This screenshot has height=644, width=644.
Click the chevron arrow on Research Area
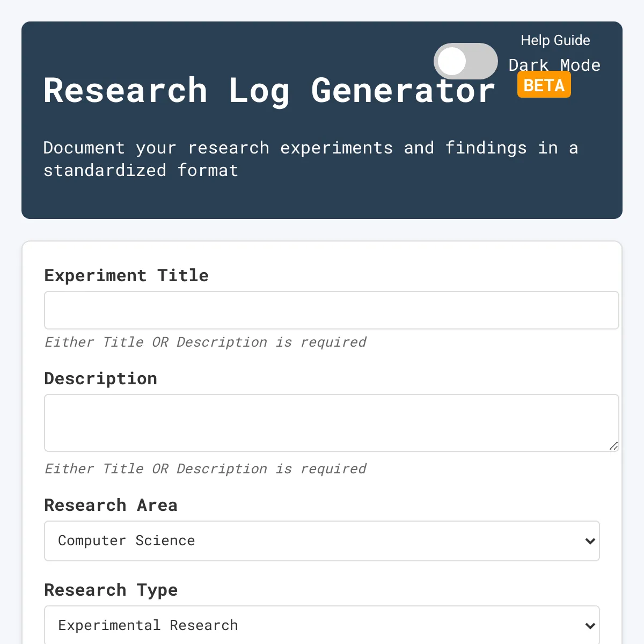(590, 541)
